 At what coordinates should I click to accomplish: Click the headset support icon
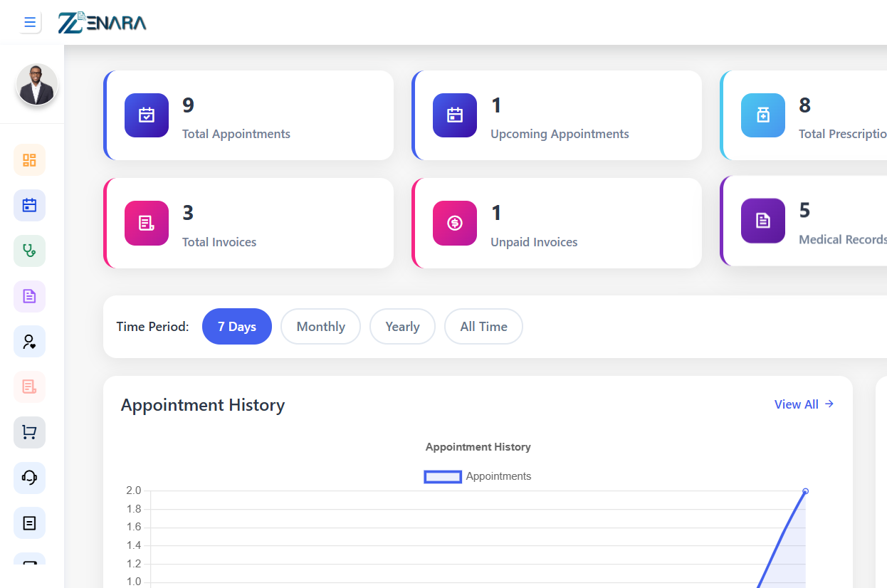point(29,478)
